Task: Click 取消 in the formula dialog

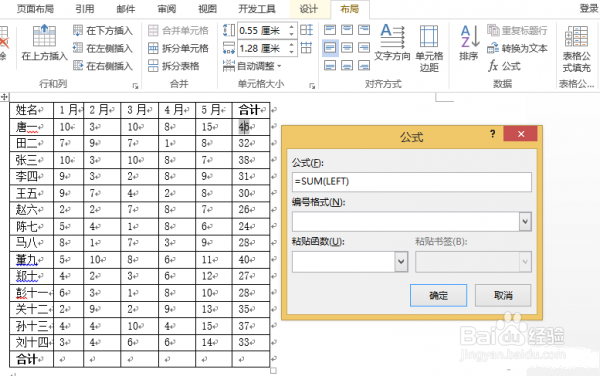Action: pos(503,295)
